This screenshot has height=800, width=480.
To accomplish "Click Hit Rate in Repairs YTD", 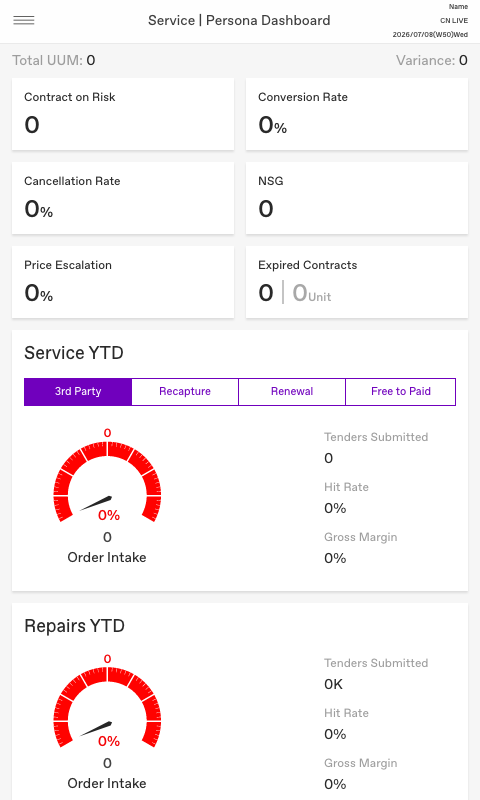I will coord(346,713).
